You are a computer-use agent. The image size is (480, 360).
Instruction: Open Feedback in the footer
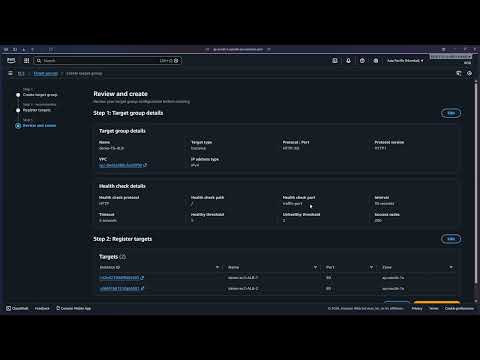(42, 308)
